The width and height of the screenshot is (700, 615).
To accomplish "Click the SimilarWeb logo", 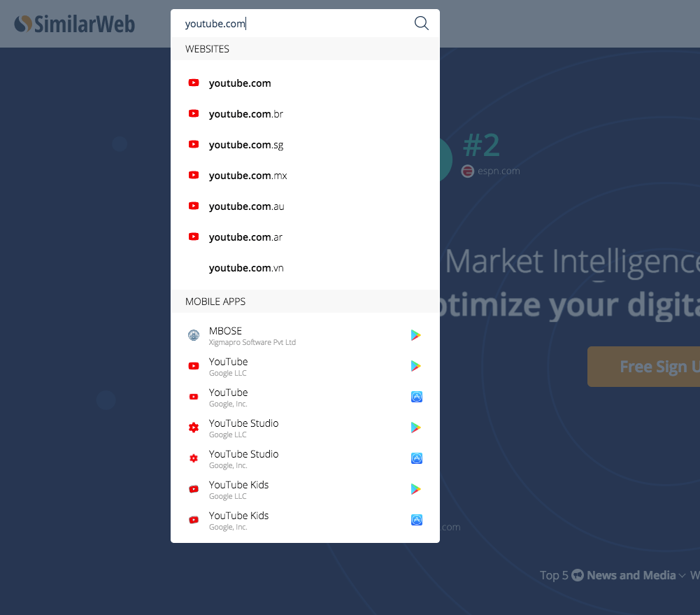I will pyautogui.click(x=74, y=23).
